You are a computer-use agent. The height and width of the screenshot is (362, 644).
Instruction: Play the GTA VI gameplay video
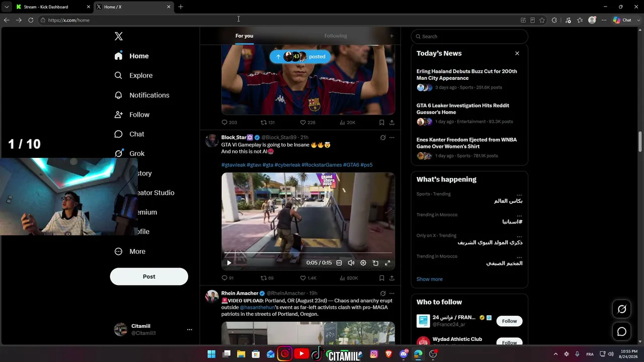[229, 263]
